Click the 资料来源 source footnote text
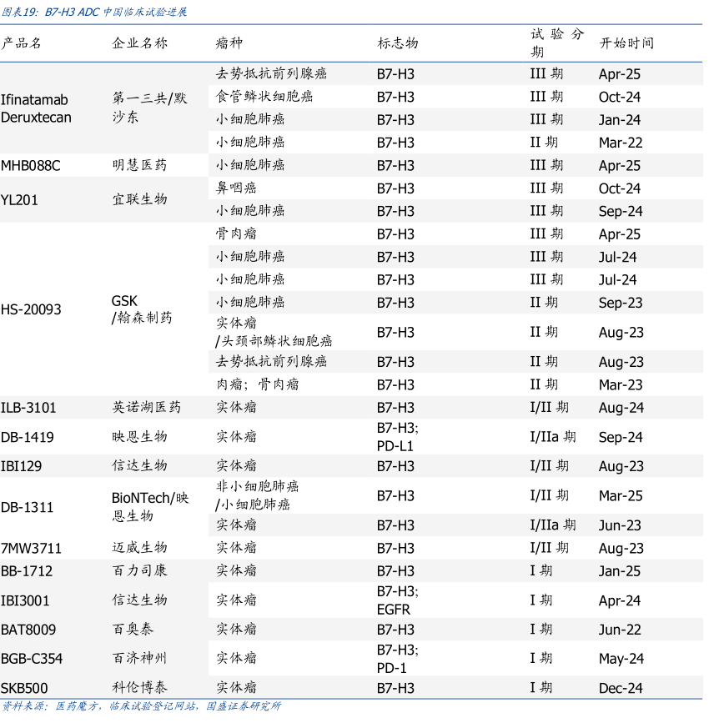This screenshot has height=728, width=709. [141, 706]
